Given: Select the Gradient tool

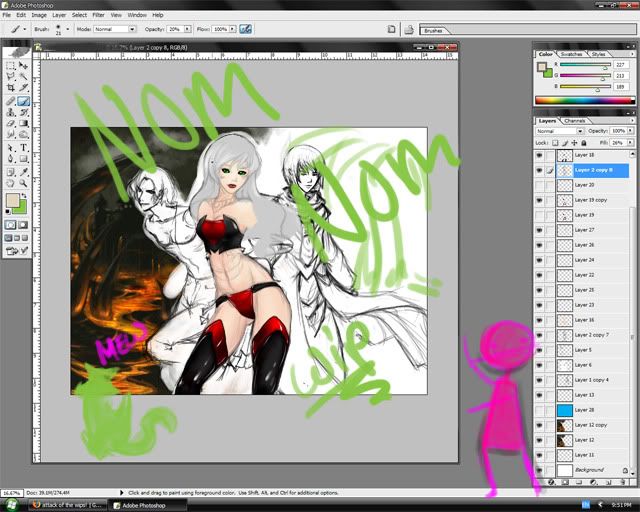Looking at the screenshot, I should [24, 123].
